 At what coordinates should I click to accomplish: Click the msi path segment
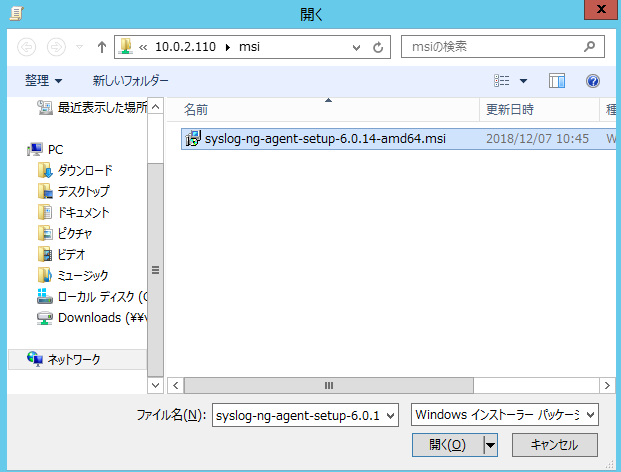(x=249, y=47)
